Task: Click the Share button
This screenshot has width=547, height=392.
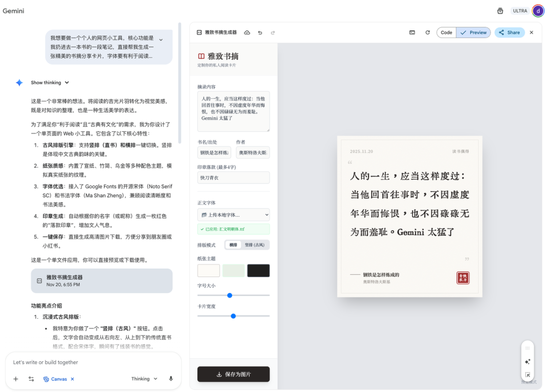Action: [x=510, y=32]
